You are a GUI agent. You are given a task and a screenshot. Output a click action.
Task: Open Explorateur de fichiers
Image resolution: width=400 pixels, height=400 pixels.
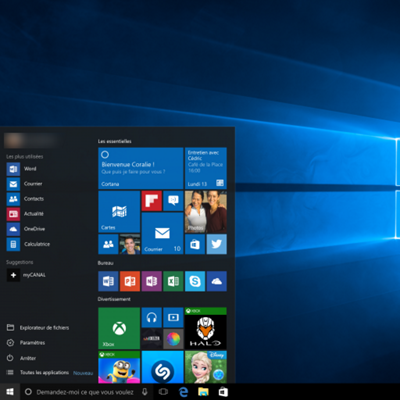coord(38,328)
